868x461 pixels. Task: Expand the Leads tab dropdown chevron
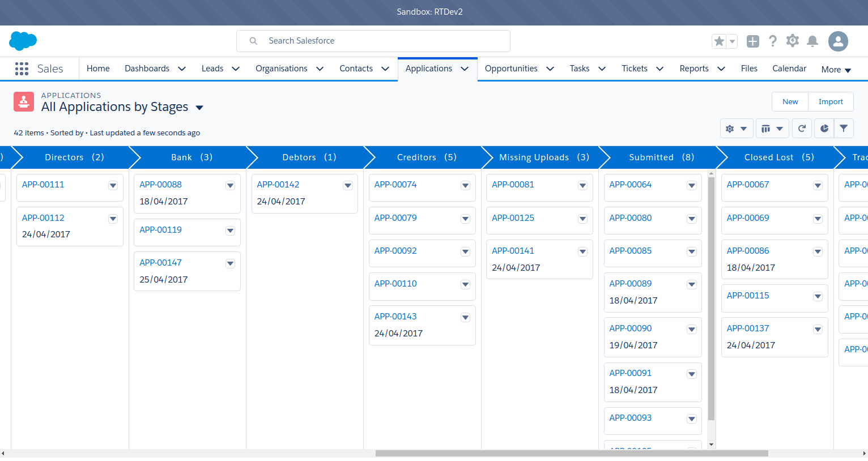point(236,69)
